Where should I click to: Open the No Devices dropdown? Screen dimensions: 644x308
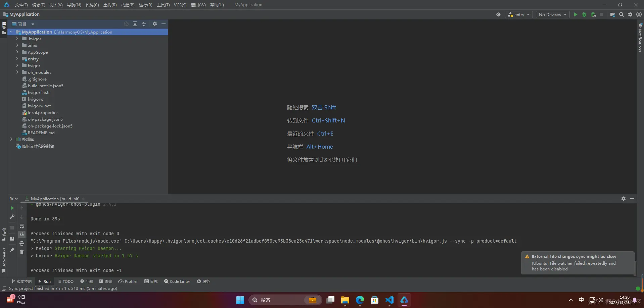pos(553,14)
